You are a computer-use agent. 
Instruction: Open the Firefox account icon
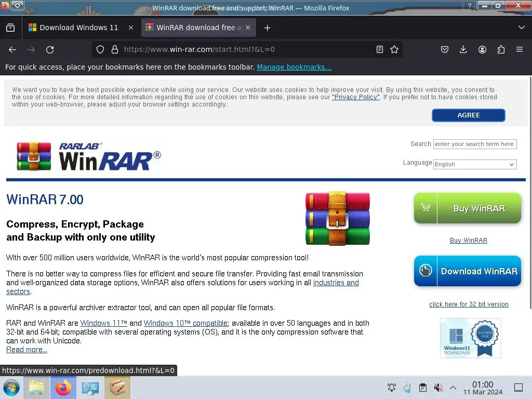pos(482,49)
